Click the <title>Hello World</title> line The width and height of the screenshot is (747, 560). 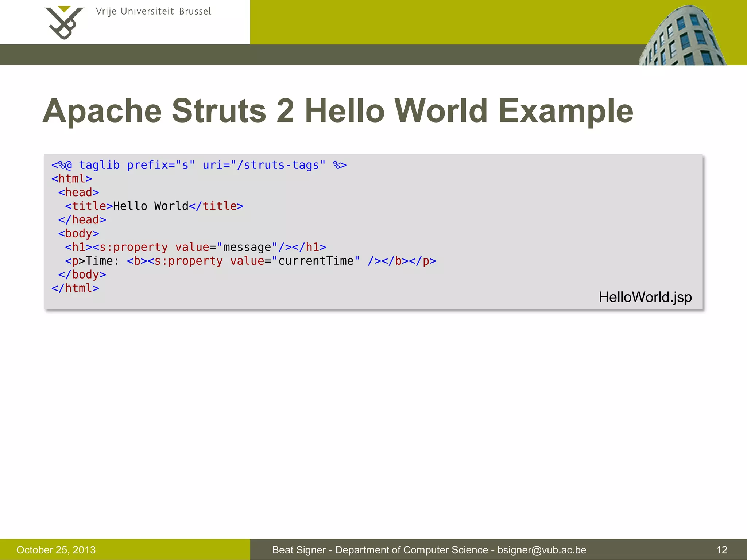[154, 206]
